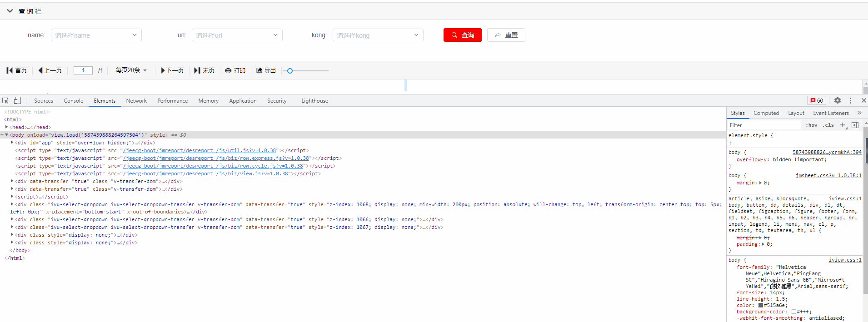Select the <!DOCTYPE html> line
The image size is (868, 322).
coord(26,112)
